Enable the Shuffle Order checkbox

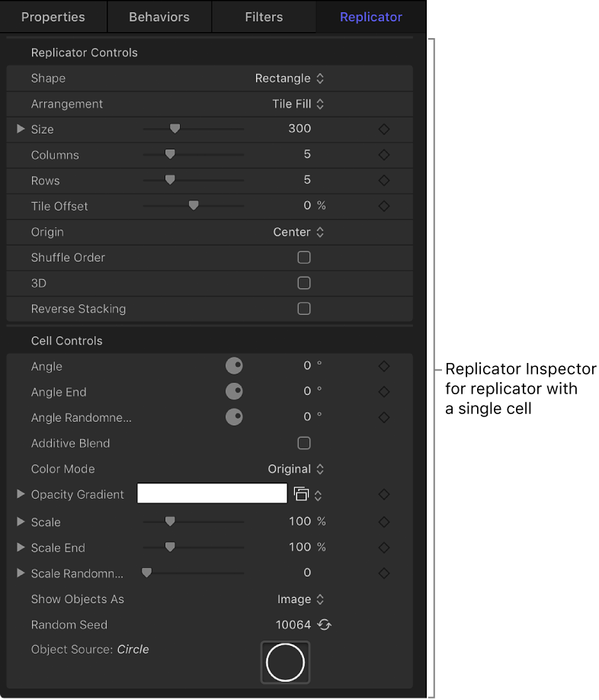coord(304,258)
